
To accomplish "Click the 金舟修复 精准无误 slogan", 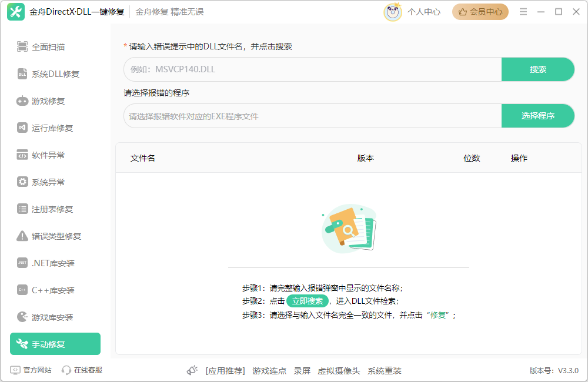I will tap(169, 12).
